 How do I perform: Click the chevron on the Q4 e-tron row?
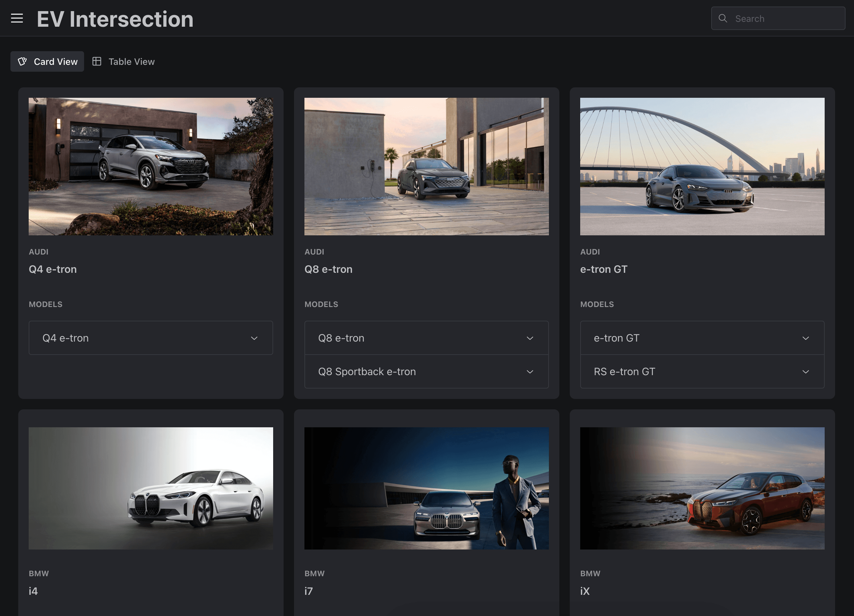coord(254,338)
